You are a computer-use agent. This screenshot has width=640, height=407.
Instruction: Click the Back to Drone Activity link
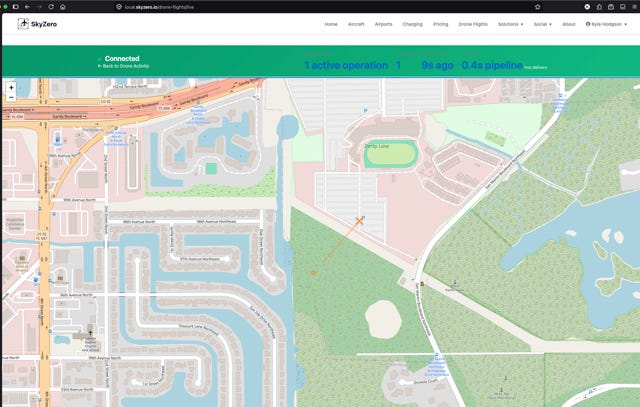click(123, 66)
